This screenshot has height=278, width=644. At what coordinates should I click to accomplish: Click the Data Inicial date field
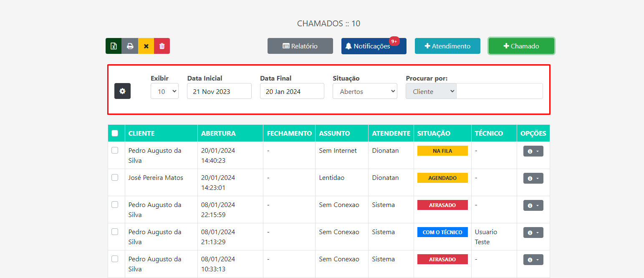pos(219,91)
